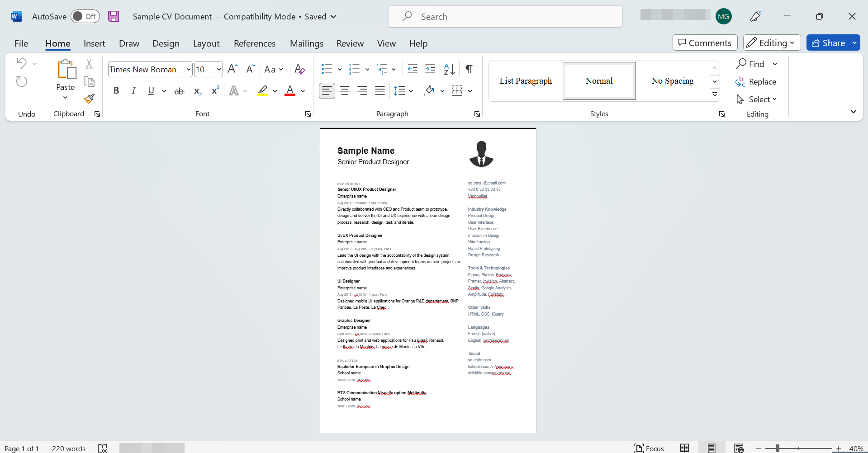The width and height of the screenshot is (868, 453).
Task: Click the Replace button
Action: pos(756,82)
